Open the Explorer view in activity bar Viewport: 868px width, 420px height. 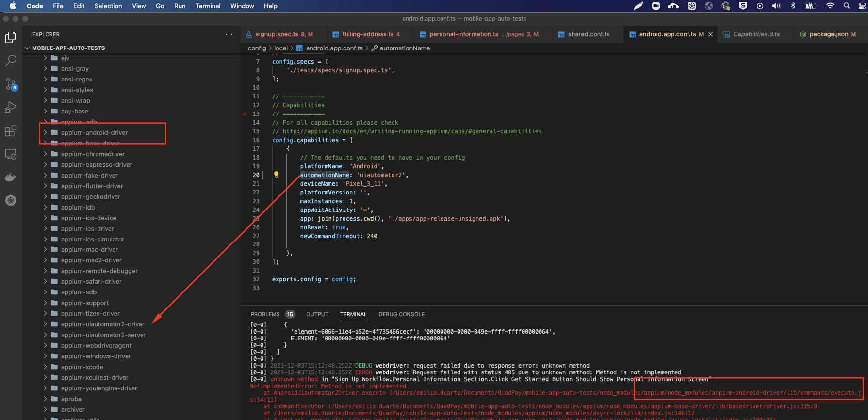point(11,37)
